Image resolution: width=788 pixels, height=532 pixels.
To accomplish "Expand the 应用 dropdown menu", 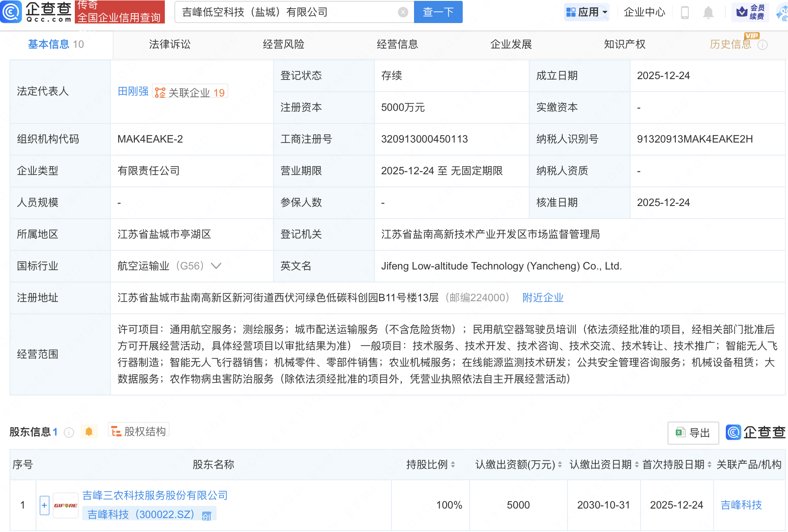I will (x=587, y=12).
